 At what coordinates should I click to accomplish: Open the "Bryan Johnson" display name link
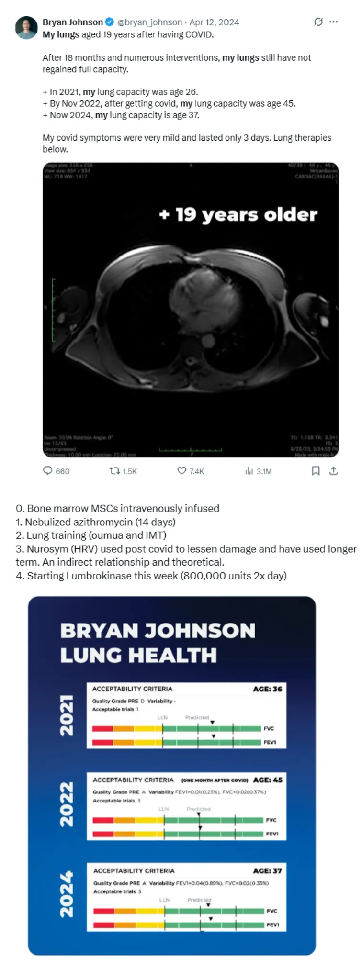73,22
